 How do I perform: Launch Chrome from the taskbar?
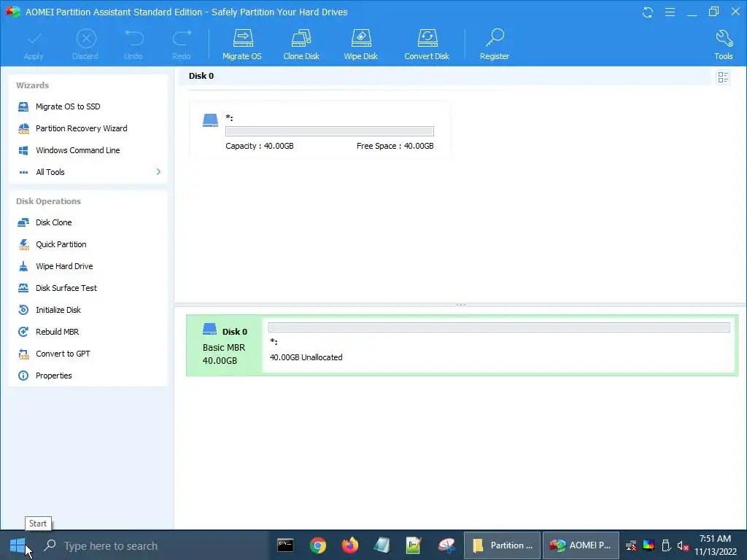318,545
